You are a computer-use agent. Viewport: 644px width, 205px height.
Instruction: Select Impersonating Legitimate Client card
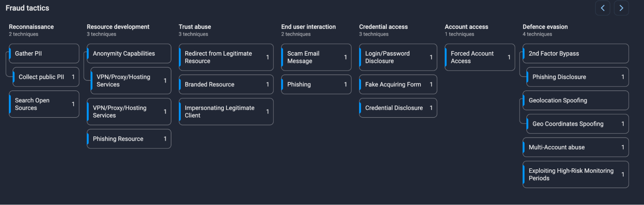226,112
